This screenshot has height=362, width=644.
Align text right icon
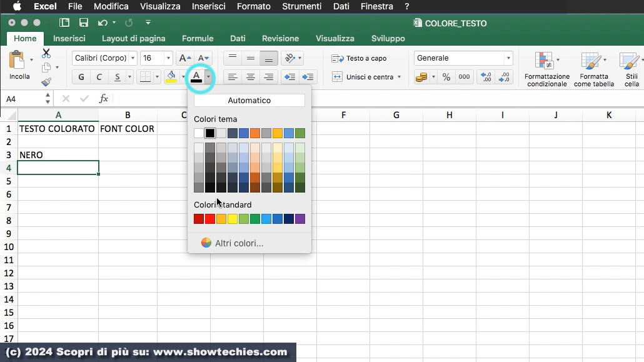(269, 77)
